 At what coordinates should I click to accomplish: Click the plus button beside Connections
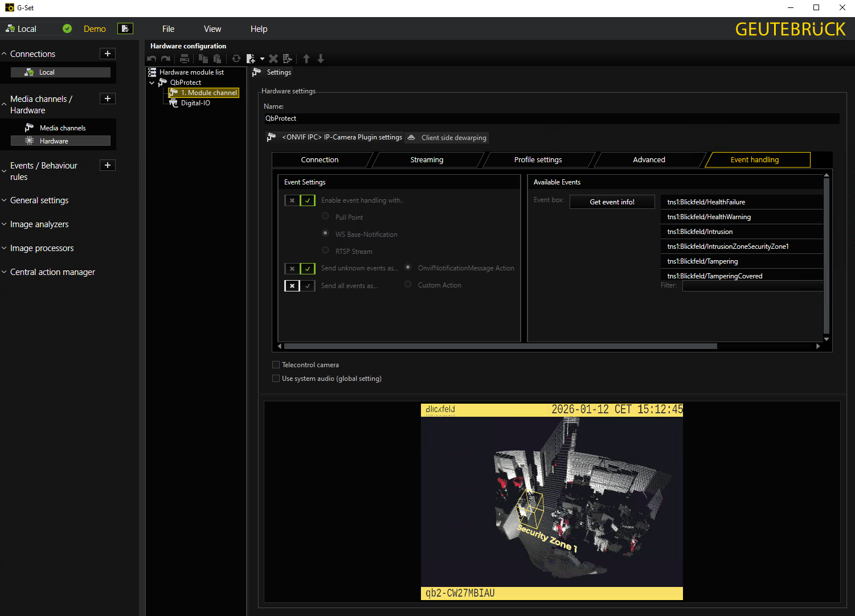coord(108,54)
